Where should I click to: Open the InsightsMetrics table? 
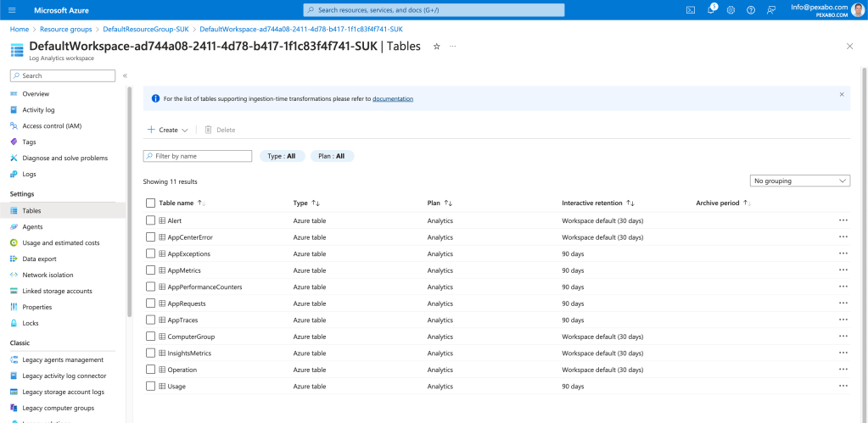tap(189, 353)
